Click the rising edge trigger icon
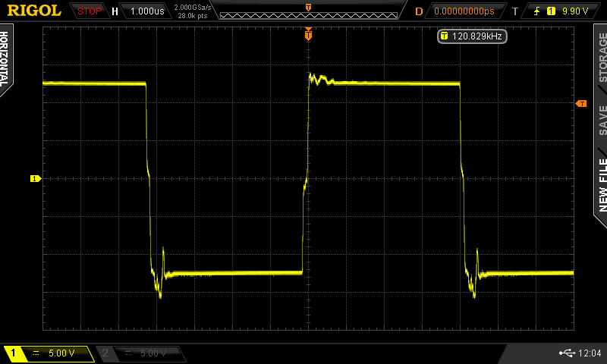Viewport: 607px width, 364px height. click(x=537, y=11)
